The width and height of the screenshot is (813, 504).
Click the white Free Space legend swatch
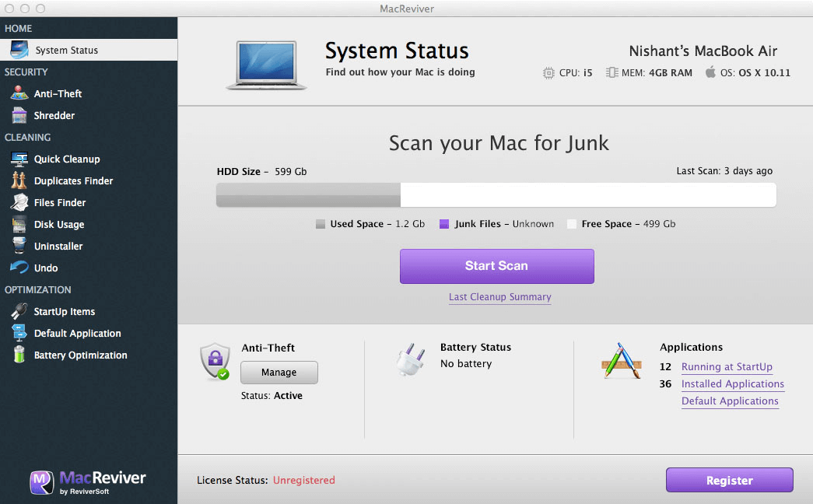571,224
